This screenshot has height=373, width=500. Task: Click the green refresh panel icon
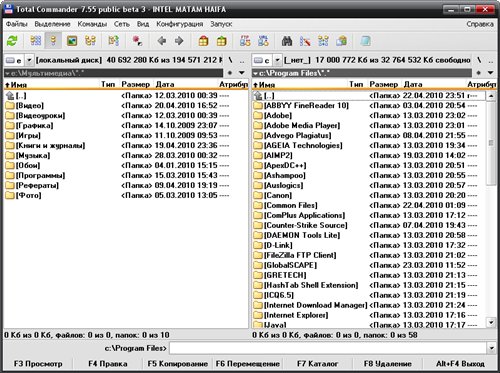(x=12, y=41)
